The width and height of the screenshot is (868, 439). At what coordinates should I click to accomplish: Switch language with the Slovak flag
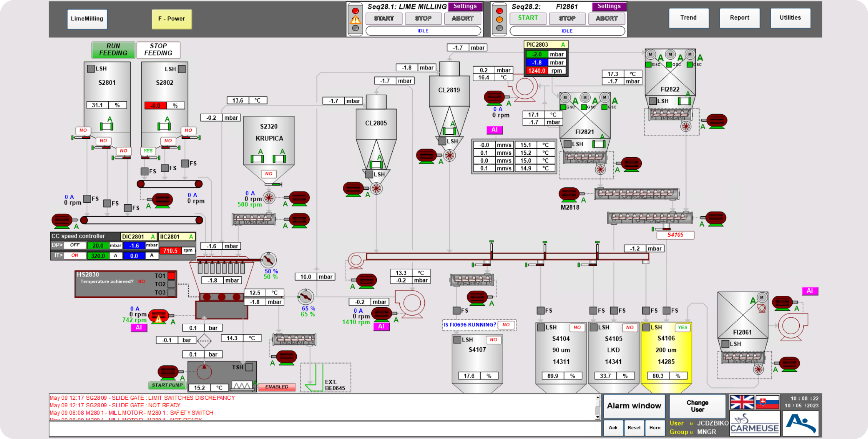(767, 402)
